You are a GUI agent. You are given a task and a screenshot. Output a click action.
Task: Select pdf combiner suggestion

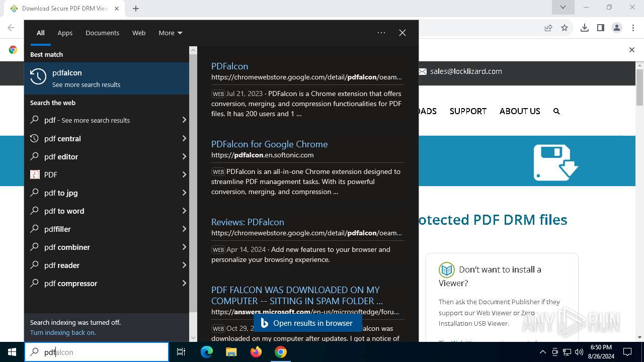107,247
